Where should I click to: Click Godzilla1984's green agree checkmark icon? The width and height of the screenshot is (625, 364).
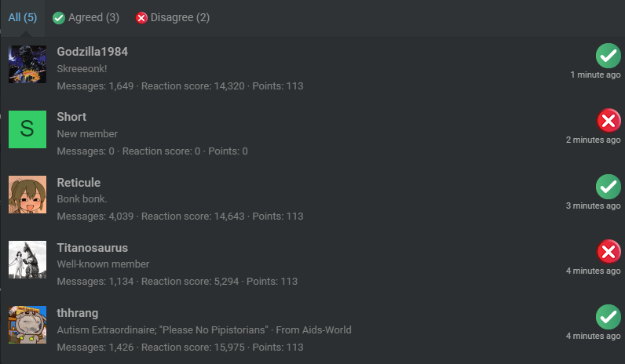pos(609,56)
